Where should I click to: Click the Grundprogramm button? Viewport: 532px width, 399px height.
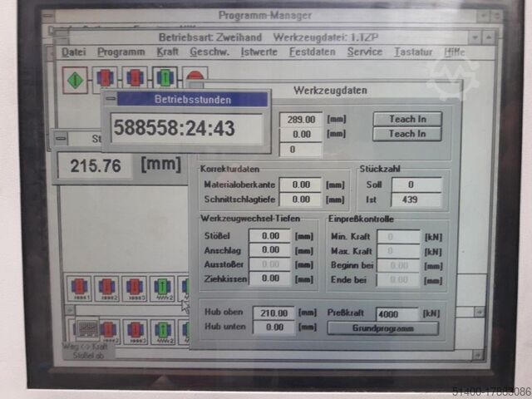(383, 328)
